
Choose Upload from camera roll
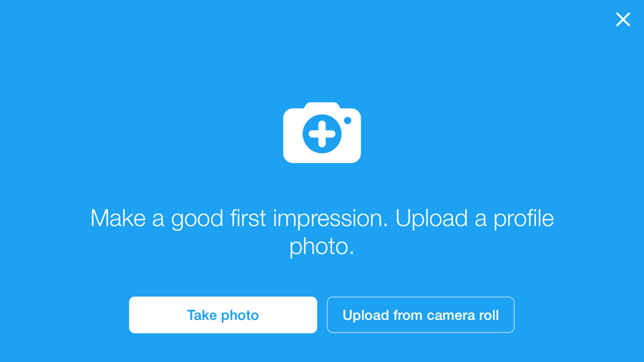(421, 315)
